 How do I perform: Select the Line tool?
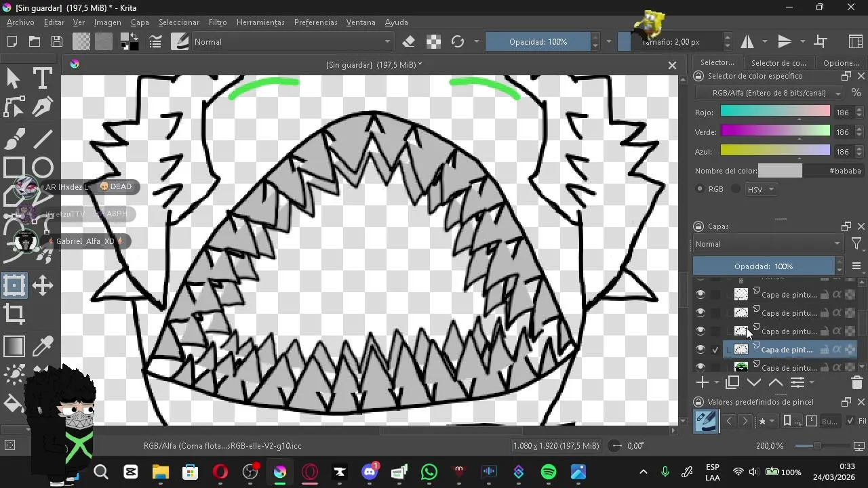coord(42,138)
